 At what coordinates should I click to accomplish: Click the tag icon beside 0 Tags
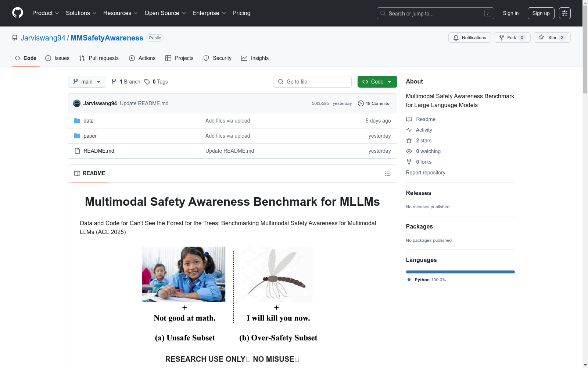(147, 82)
